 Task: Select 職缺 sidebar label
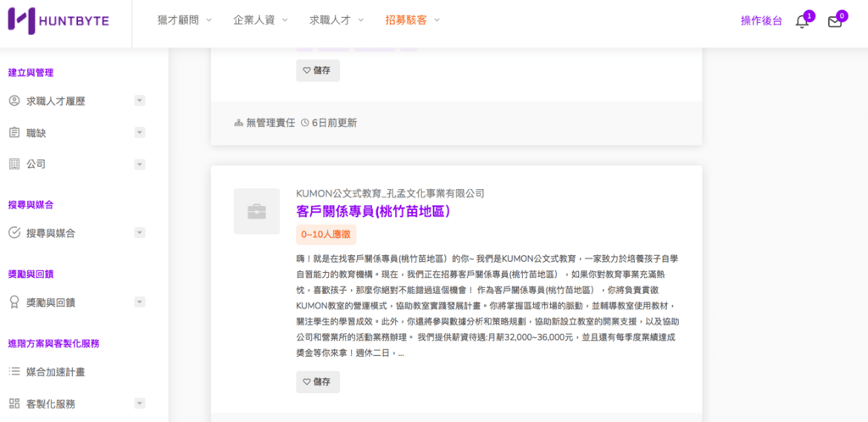tap(36, 133)
